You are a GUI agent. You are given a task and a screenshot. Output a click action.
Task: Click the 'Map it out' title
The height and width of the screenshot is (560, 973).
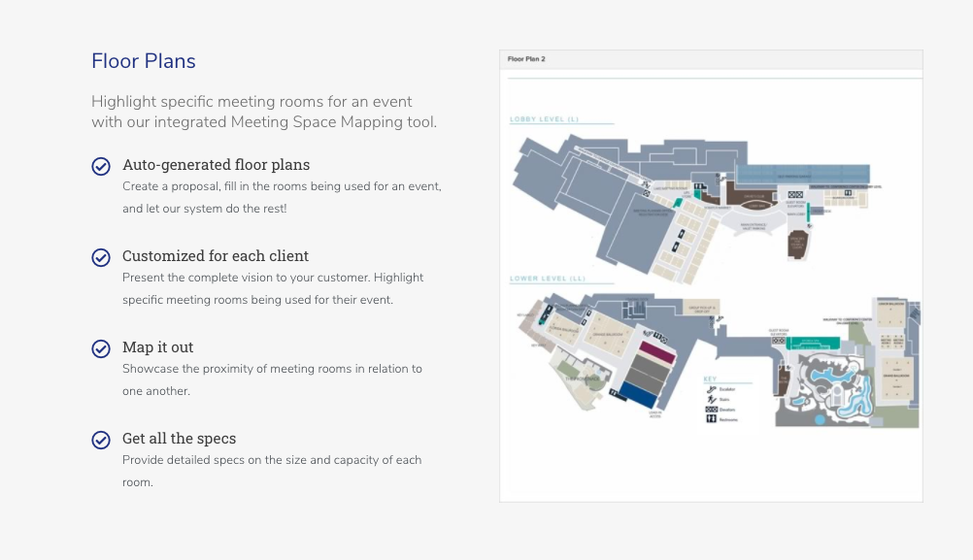click(x=157, y=346)
